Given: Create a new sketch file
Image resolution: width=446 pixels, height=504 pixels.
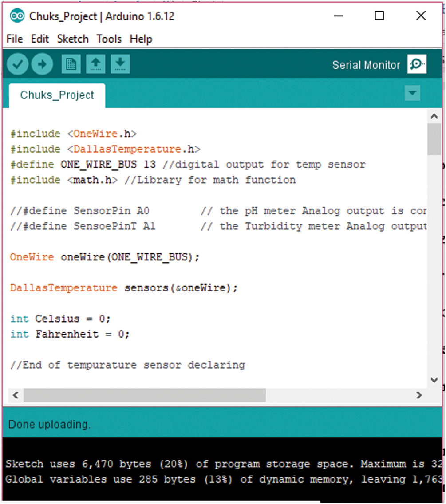Looking at the screenshot, I should [x=71, y=65].
